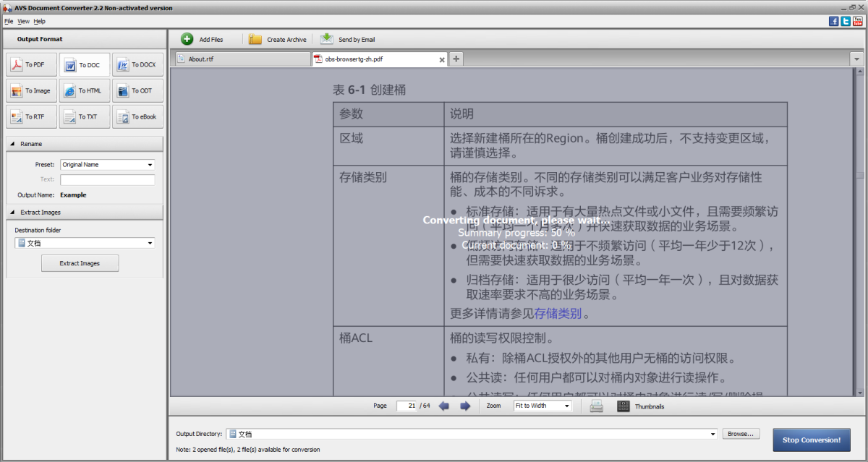
Task: Click the page number input field
Action: click(407, 406)
